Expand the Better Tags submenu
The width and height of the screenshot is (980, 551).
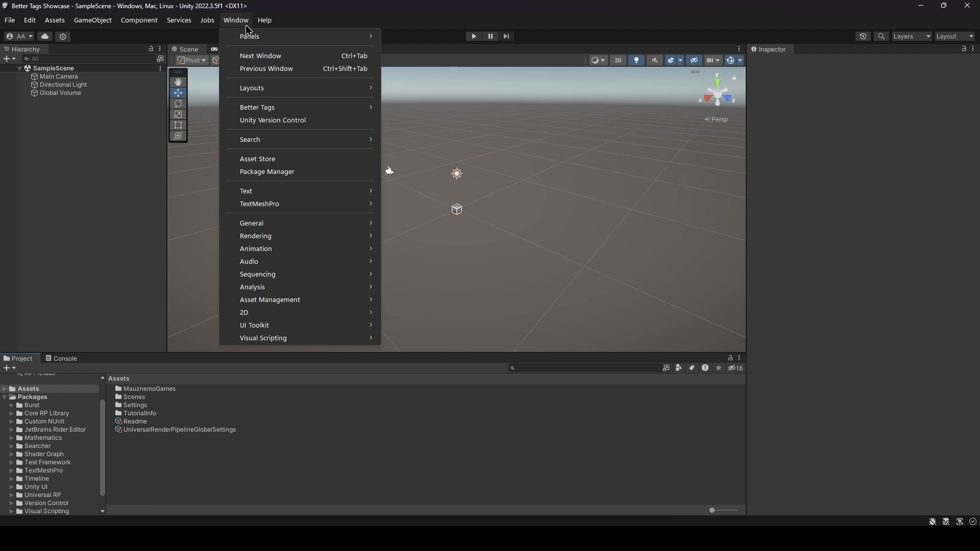(257, 107)
